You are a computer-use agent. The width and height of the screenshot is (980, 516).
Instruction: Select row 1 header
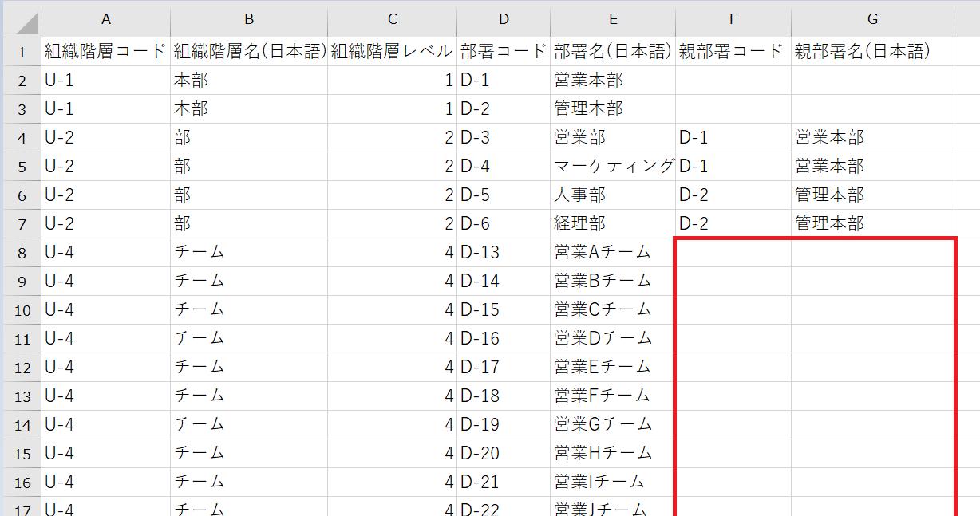(22, 53)
